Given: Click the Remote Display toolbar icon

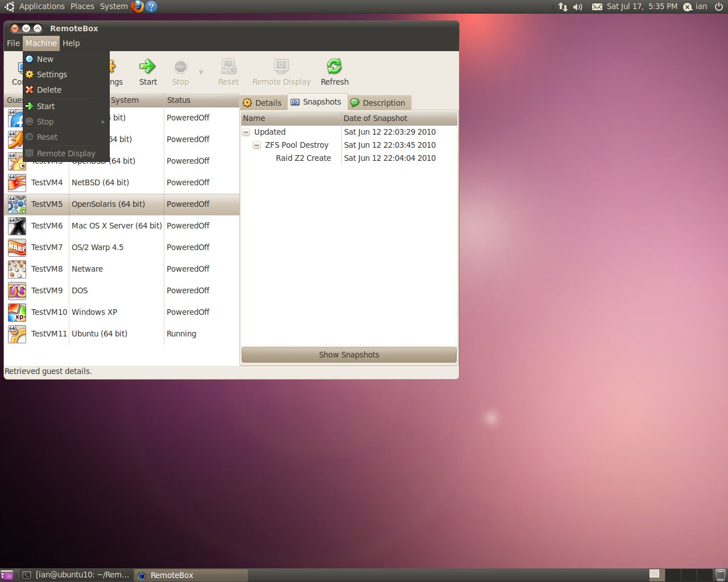Looking at the screenshot, I should [x=282, y=66].
